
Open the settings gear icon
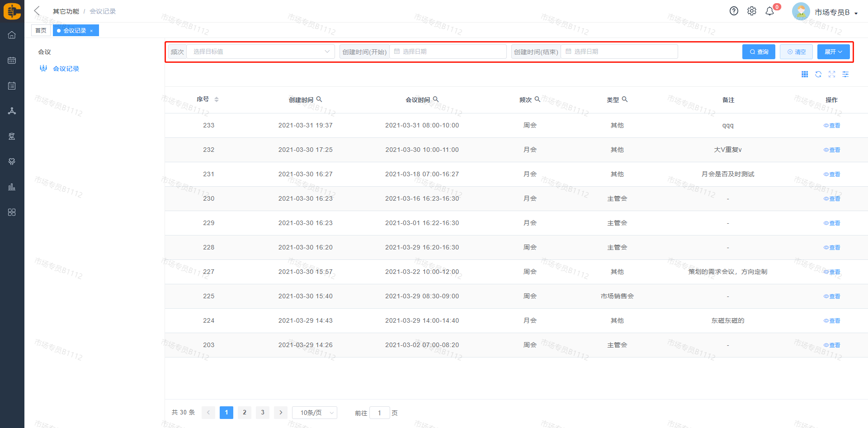pyautogui.click(x=751, y=11)
